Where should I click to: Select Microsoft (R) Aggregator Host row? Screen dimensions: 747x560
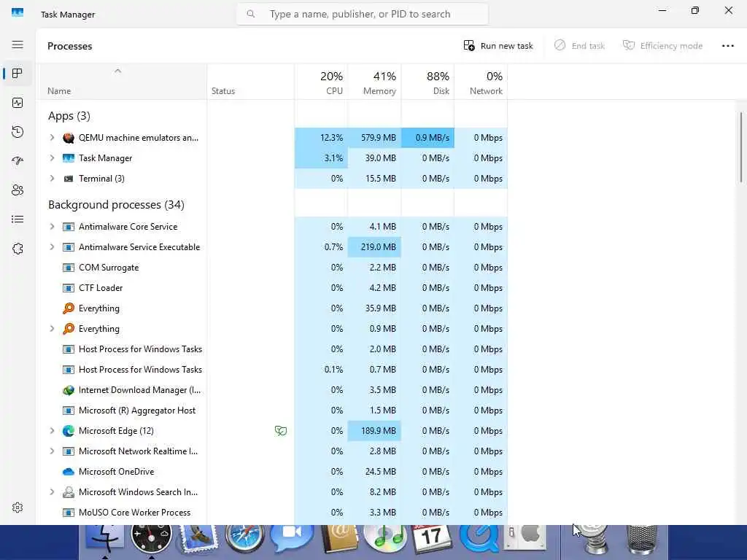(x=273, y=411)
